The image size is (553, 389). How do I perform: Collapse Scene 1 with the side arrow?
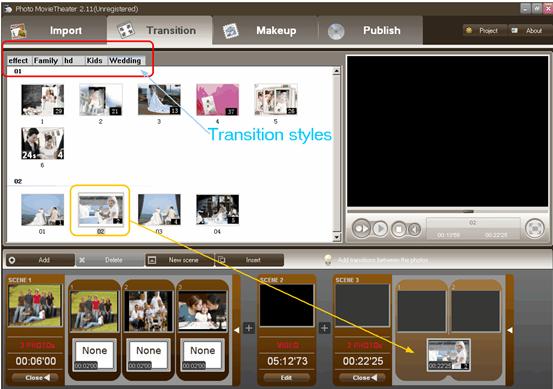tap(236, 330)
